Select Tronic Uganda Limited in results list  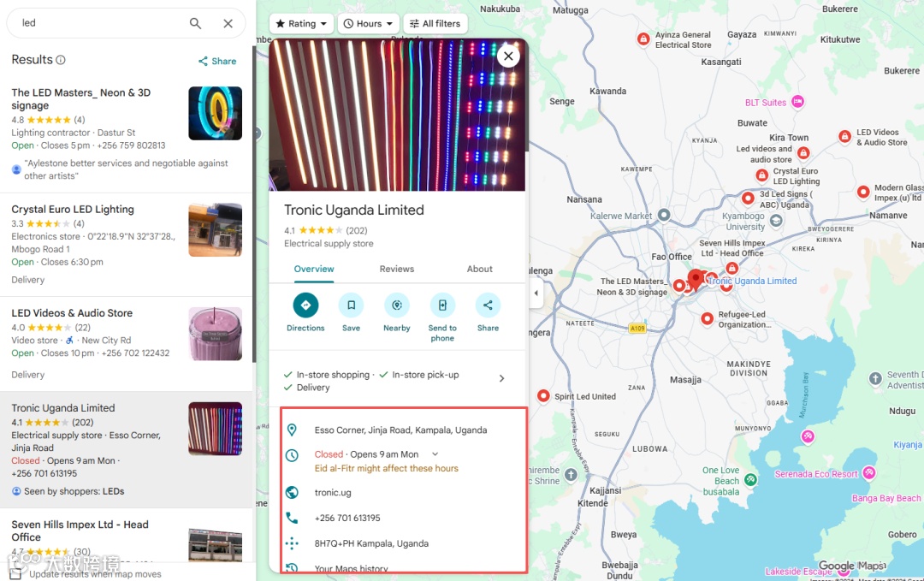click(x=63, y=408)
